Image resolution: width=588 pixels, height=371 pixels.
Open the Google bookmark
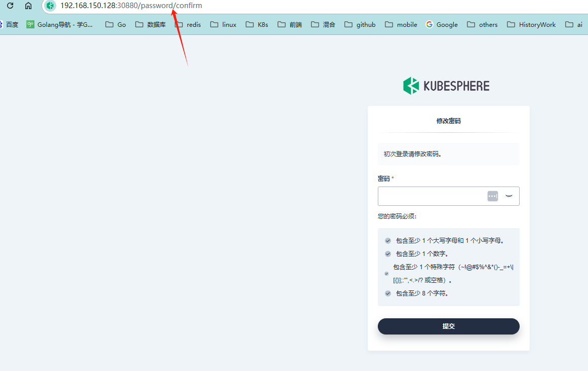click(x=442, y=24)
